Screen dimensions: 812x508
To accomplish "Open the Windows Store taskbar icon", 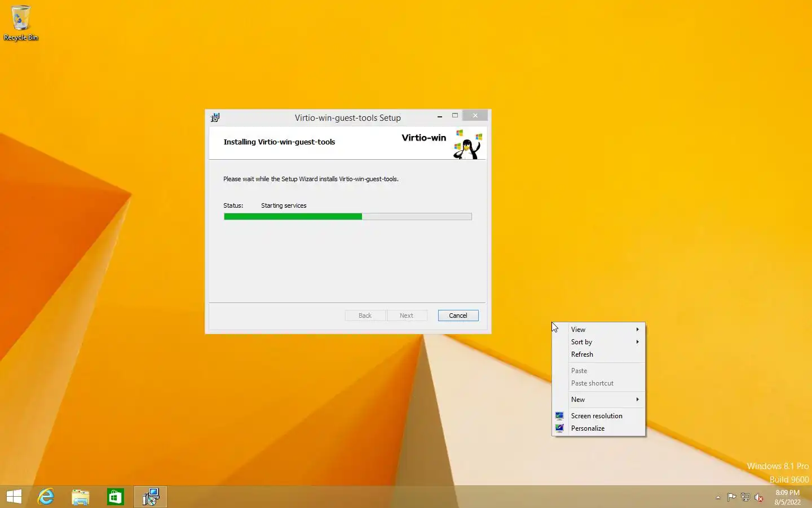I will [x=115, y=497].
